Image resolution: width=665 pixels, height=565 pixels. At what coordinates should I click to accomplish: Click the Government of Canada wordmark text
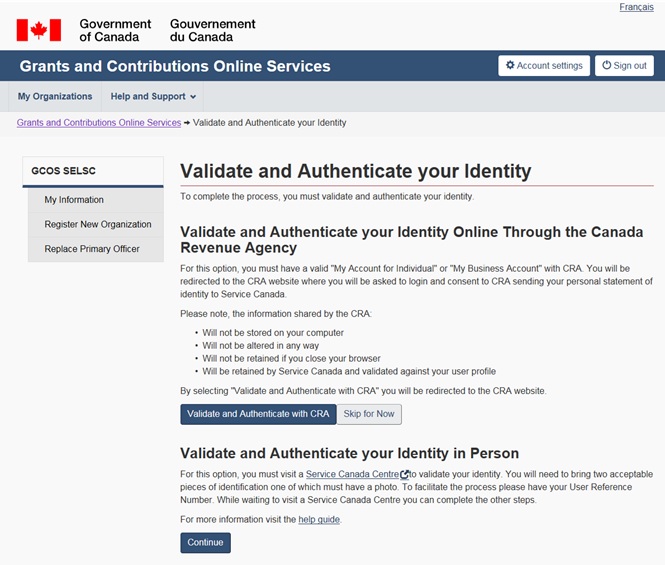point(115,30)
